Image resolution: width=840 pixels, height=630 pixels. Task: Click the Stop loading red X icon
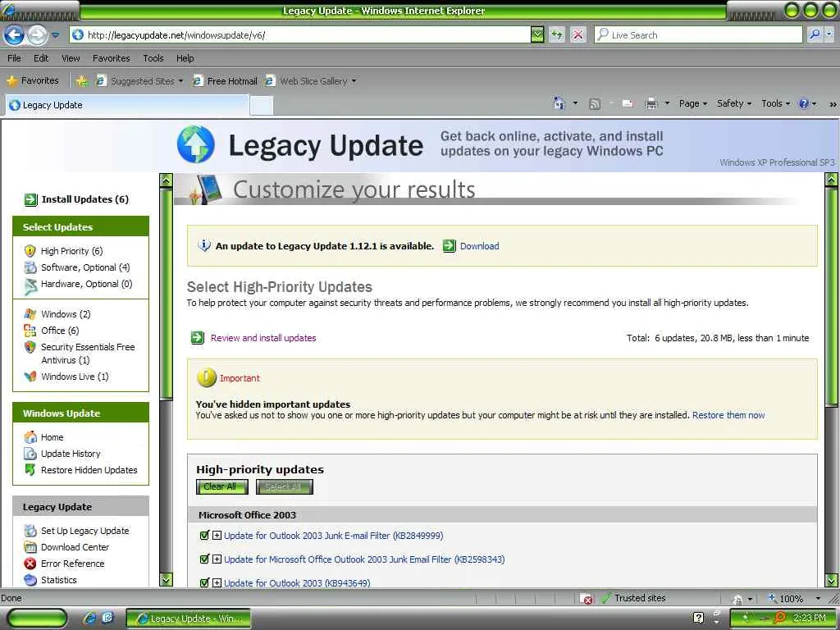point(578,34)
